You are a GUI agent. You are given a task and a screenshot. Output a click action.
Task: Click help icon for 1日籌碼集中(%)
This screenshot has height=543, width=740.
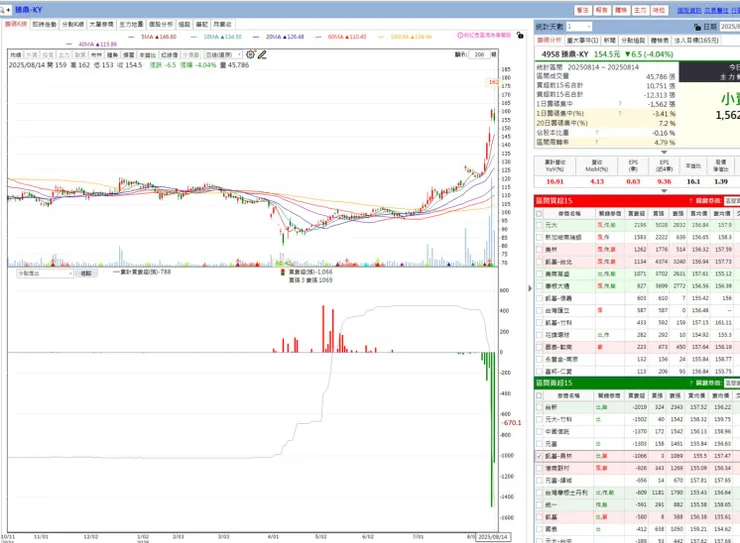[x=620, y=114]
